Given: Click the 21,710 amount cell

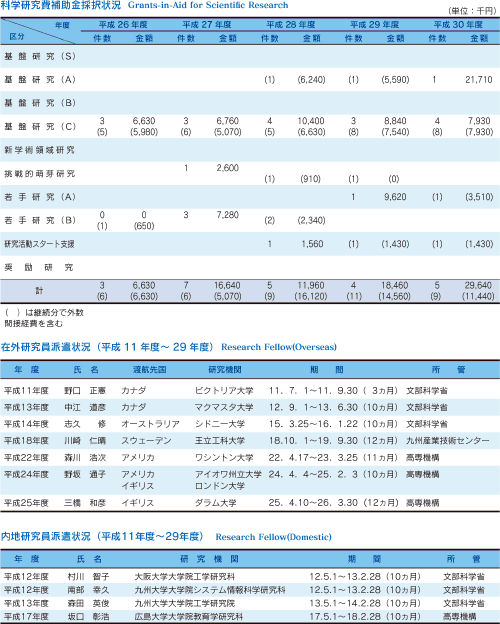Looking at the screenshot, I should [479, 80].
